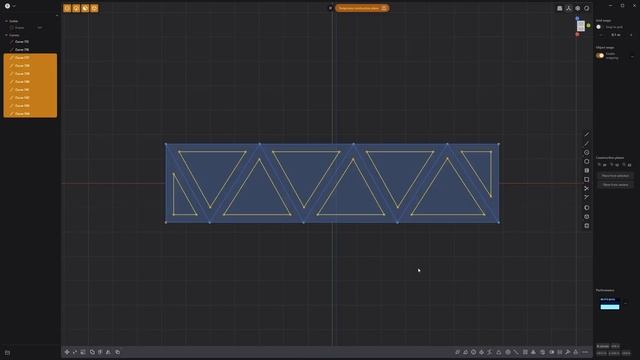Select the square Rectangle tool in right toolbar
Screen dimensions: 640x360
[587, 180]
